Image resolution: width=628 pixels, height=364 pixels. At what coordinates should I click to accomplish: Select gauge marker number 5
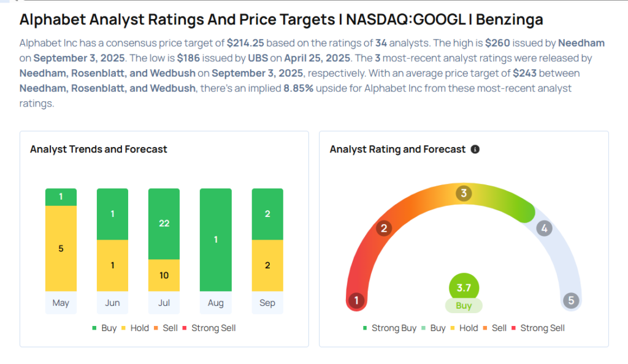point(571,300)
